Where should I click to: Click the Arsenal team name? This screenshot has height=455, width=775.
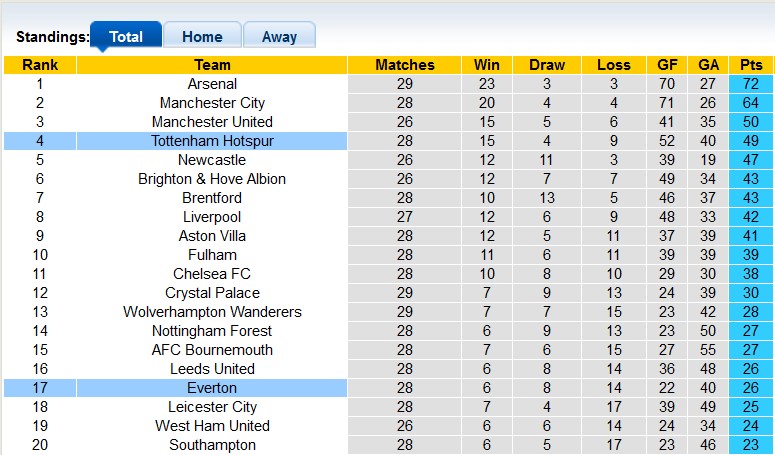(212, 84)
